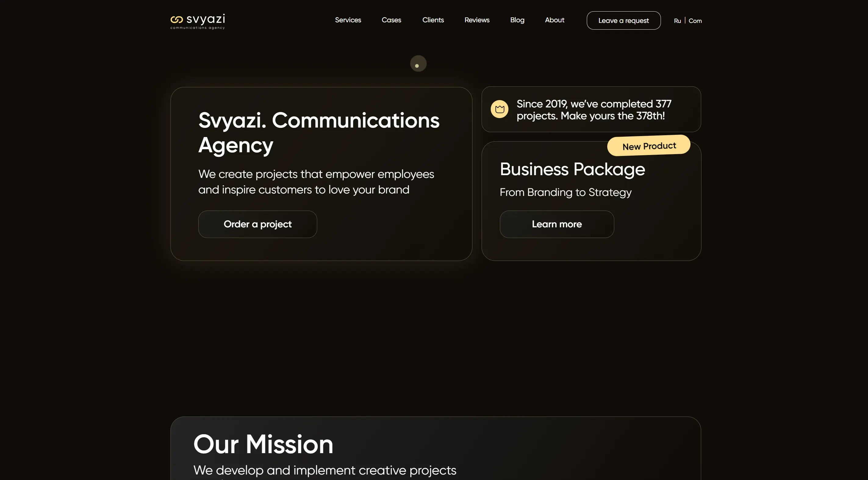Viewport: 868px width, 480px height.
Task: Open the About page
Action: 555,20
